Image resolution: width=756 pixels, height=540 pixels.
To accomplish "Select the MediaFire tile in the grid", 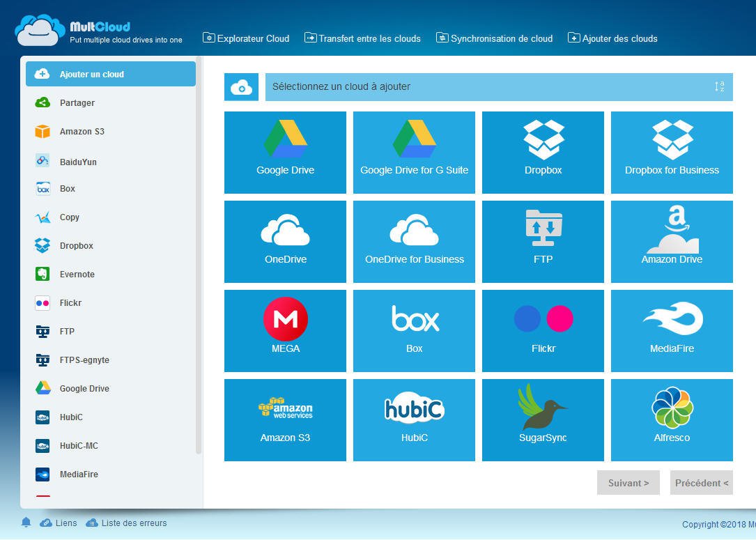I will tap(672, 331).
